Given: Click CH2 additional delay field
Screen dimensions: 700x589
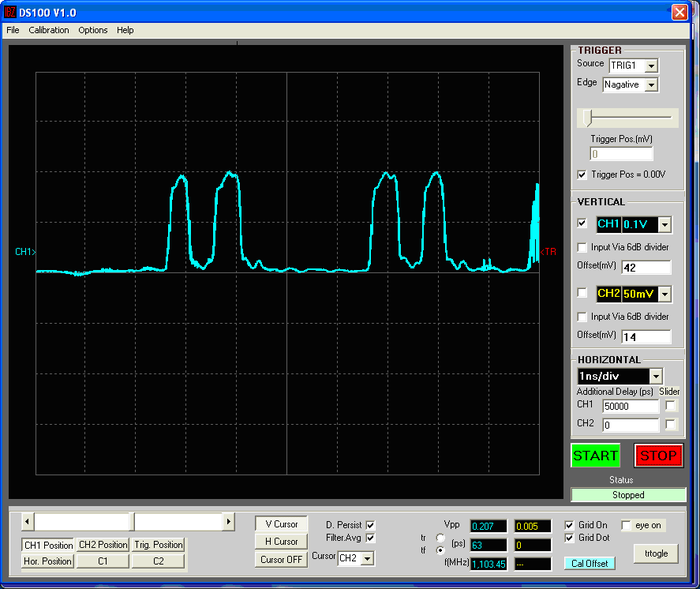Looking at the screenshot, I should (630, 425).
